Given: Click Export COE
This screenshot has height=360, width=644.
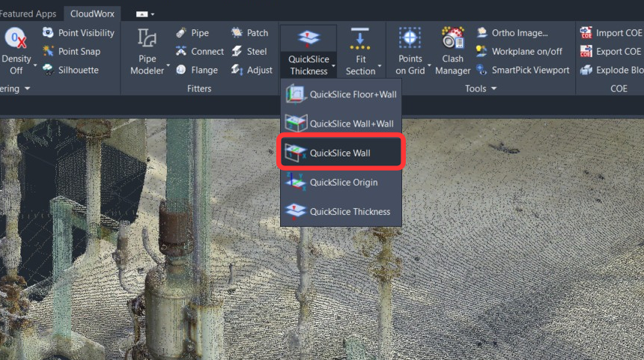Looking at the screenshot, I should coord(610,52).
